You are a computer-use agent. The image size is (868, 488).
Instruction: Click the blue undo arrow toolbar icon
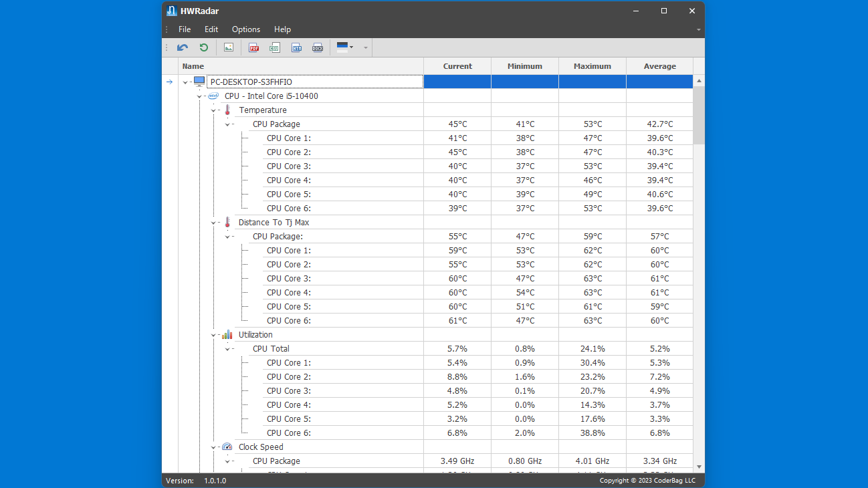[x=183, y=47]
